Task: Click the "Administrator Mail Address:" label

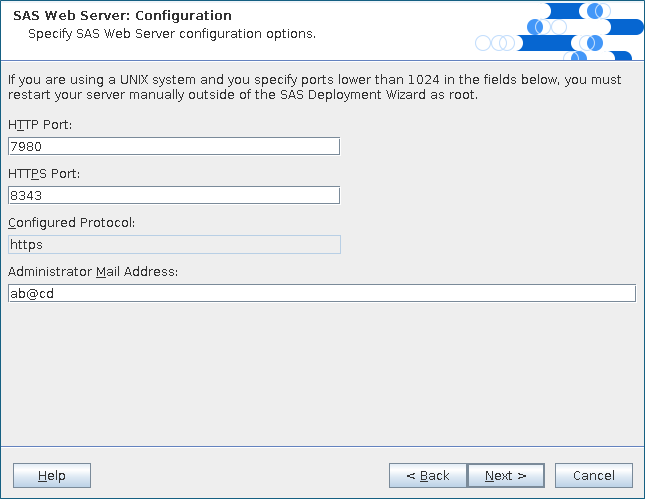Action: [92, 272]
